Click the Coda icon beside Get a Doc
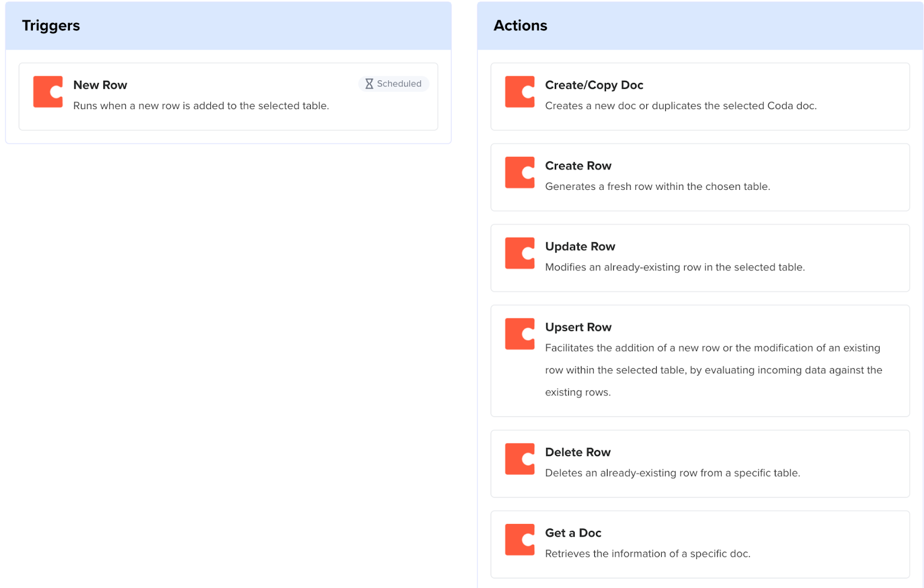This screenshot has height=588, width=924. tap(519, 540)
